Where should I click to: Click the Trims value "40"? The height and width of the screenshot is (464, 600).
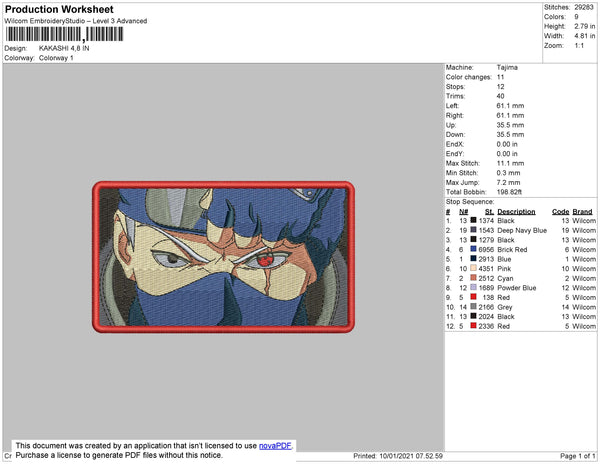point(500,96)
